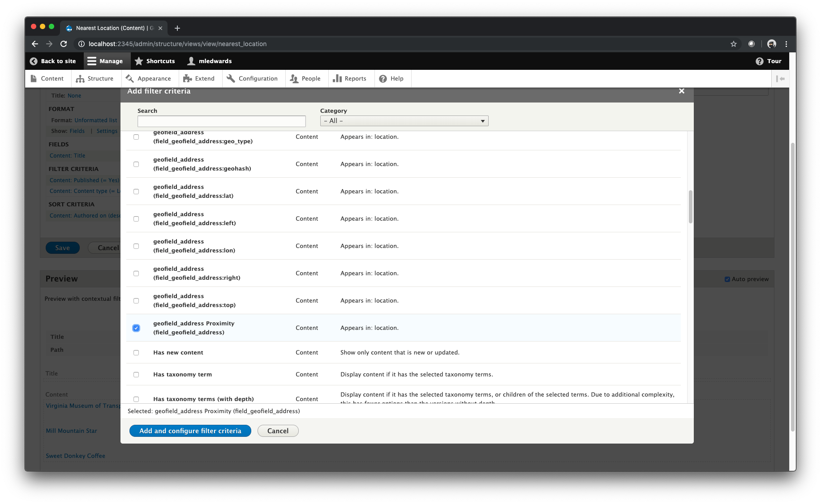The width and height of the screenshot is (821, 504).
Task: Expand the Category dropdown
Action: pyautogui.click(x=404, y=121)
